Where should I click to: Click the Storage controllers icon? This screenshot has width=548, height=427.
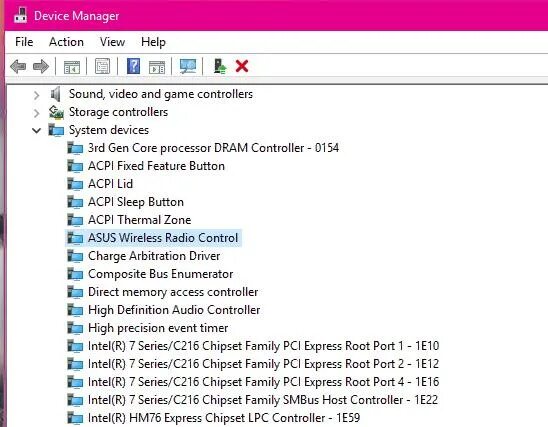[56, 112]
